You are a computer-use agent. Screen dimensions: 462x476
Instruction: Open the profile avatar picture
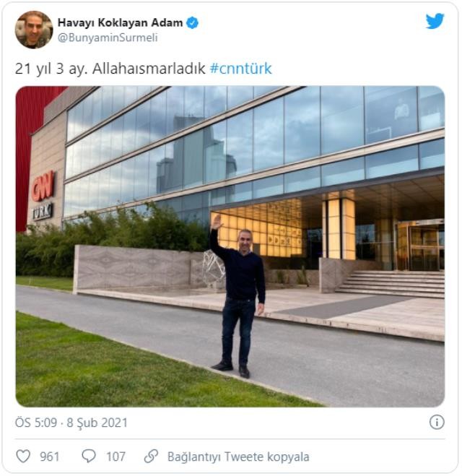pos(34,30)
